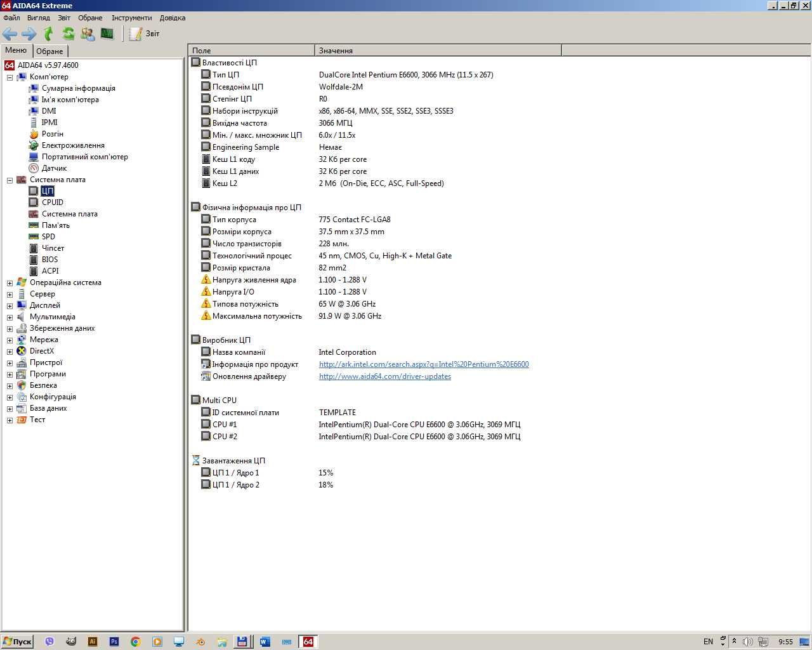Open the Обране menu in menu bar
This screenshot has height=650, width=812.
(x=90, y=18)
